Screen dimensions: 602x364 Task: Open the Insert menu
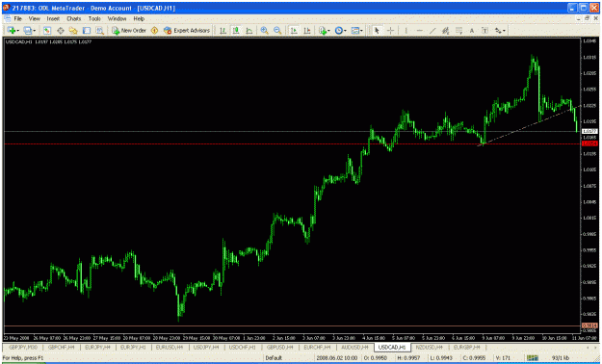click(53, 18)
